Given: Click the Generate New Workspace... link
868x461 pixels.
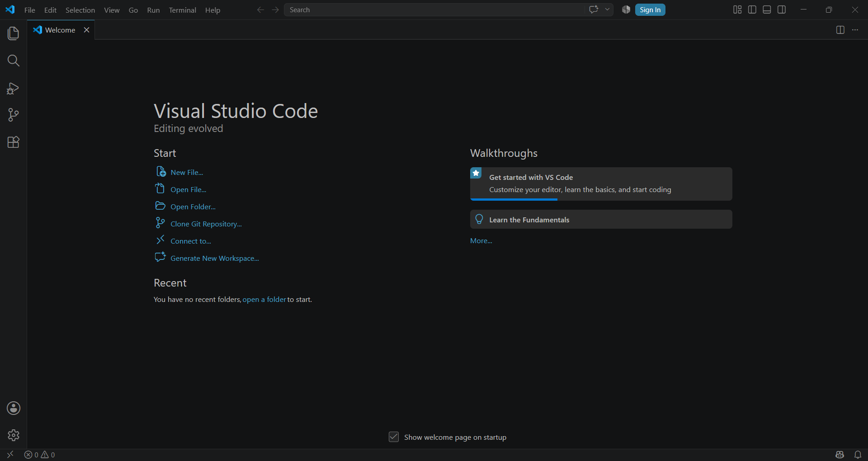Looking at the screenshot, I should tap(215, 258).
